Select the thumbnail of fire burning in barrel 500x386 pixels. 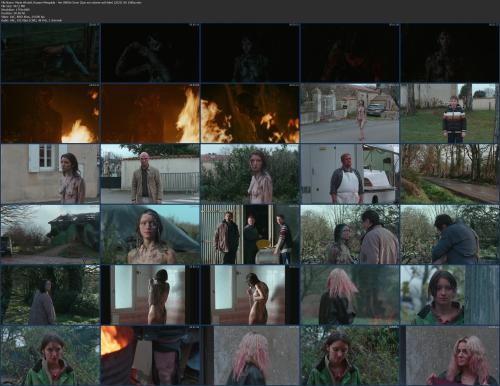pos(150,355)
